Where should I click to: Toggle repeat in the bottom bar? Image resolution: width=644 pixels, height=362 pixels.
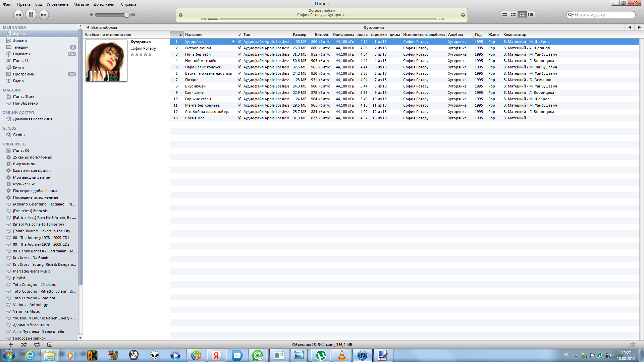pos(37,345)
